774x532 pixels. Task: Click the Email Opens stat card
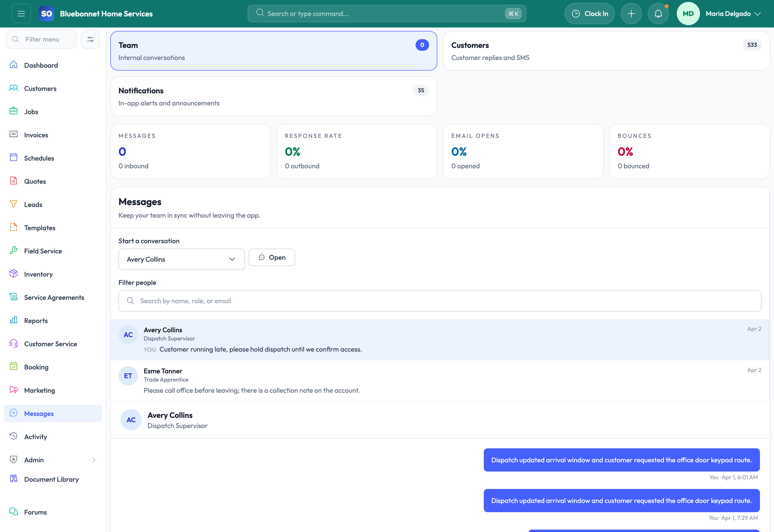(523, 151)
